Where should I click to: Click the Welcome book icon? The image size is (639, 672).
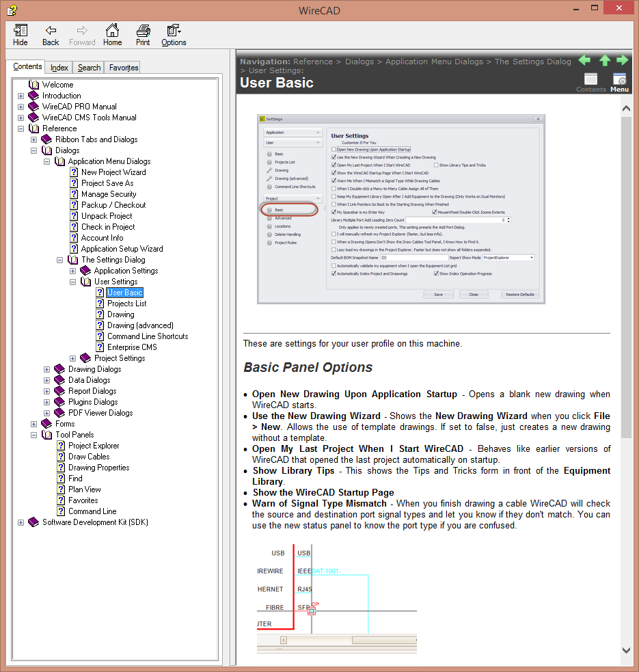pyautogui.click(x=33, y=85)
